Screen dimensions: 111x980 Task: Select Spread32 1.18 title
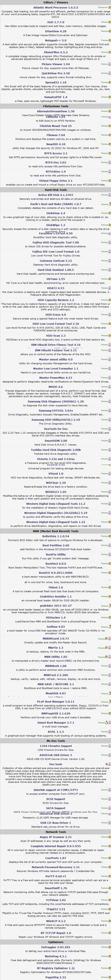55,82
